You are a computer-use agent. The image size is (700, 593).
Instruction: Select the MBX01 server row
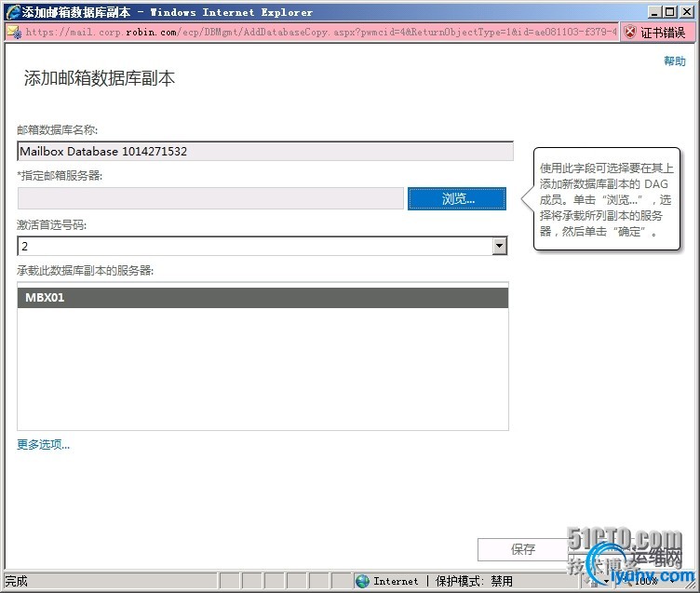click(262, 297)
